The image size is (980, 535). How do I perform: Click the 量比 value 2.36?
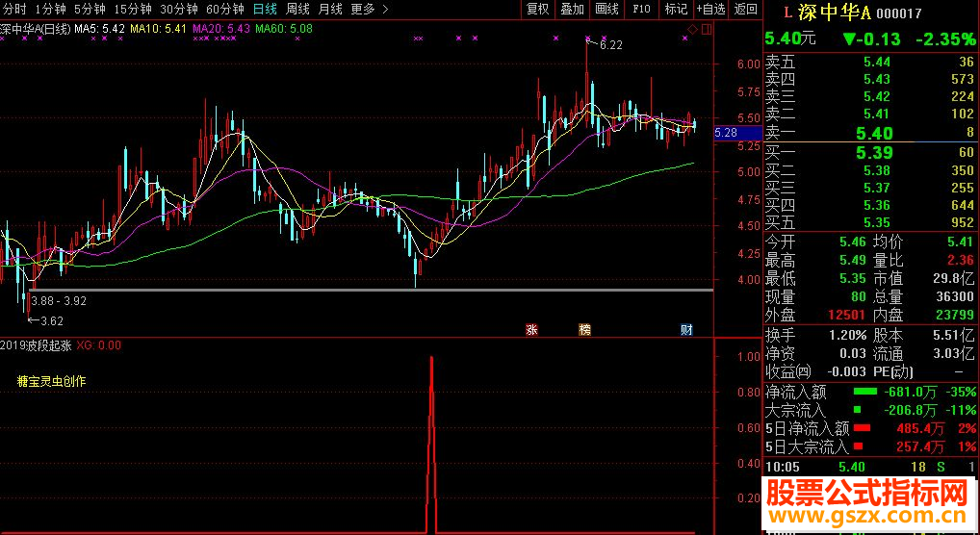click(960, 261)
